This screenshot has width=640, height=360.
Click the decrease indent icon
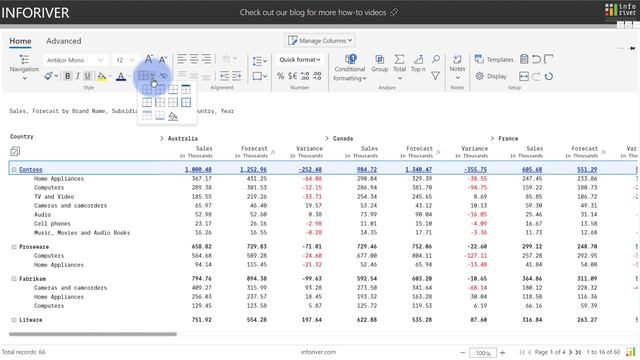[224, 76]
